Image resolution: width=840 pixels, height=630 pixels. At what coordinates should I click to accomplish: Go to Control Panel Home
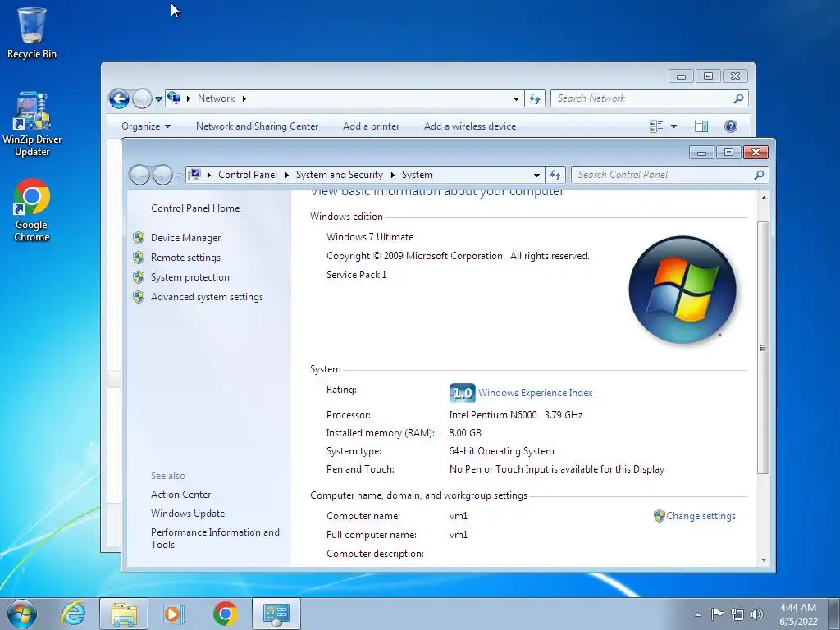tap(195, 208)
